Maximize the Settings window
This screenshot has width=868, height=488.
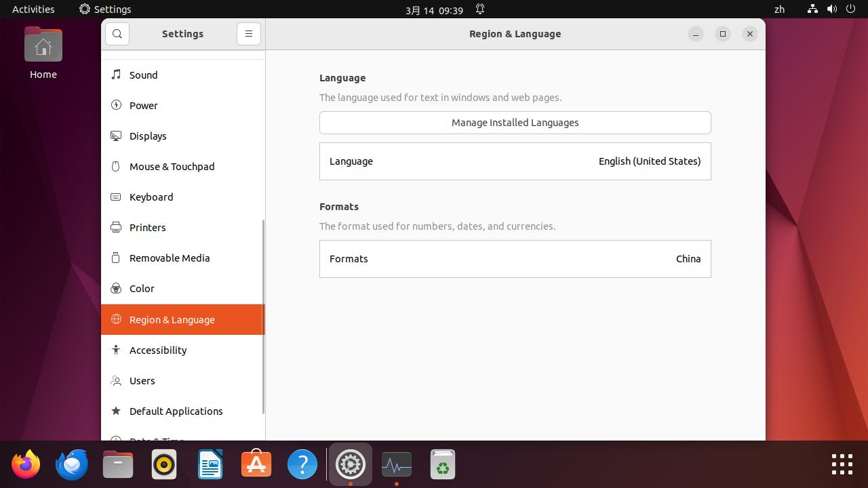point(723,34)
